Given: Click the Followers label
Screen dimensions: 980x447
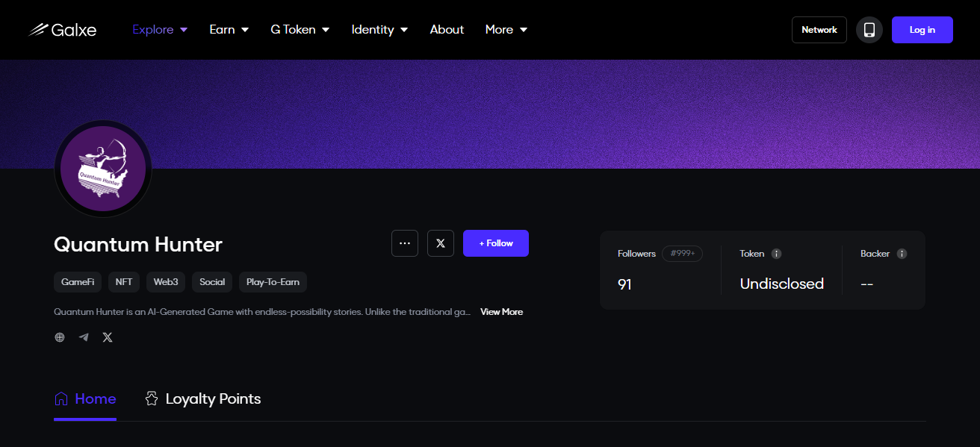Looking at the screenshot, I should click(636, 254).
